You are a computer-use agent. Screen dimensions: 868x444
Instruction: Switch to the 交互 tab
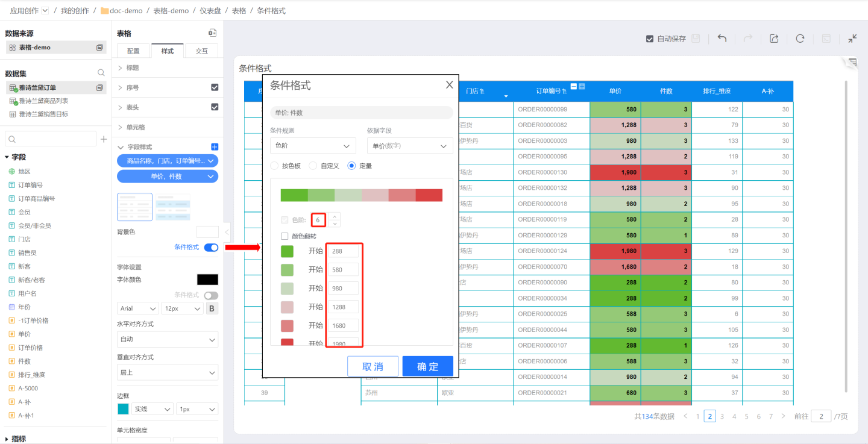(201, 51)
